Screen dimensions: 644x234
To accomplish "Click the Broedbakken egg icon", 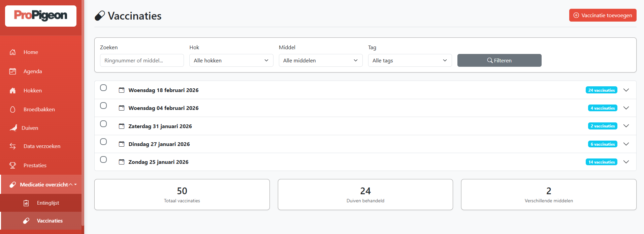I will (13, 110).
